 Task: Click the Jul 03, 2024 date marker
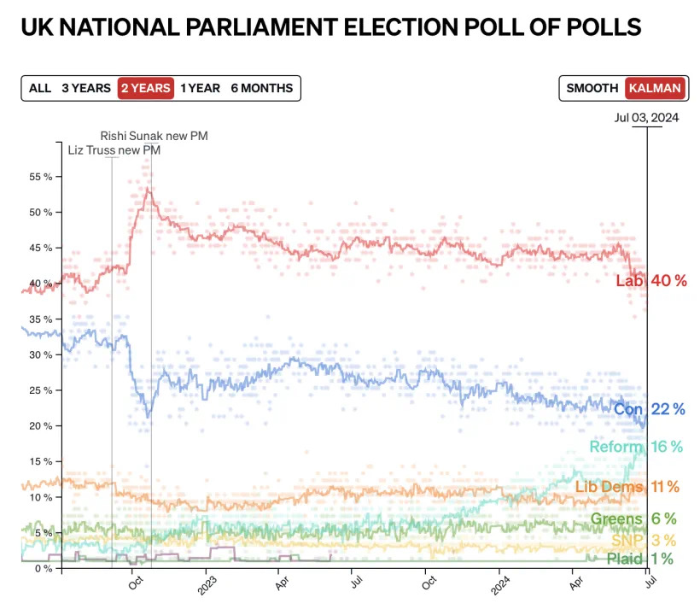[646, 119]
